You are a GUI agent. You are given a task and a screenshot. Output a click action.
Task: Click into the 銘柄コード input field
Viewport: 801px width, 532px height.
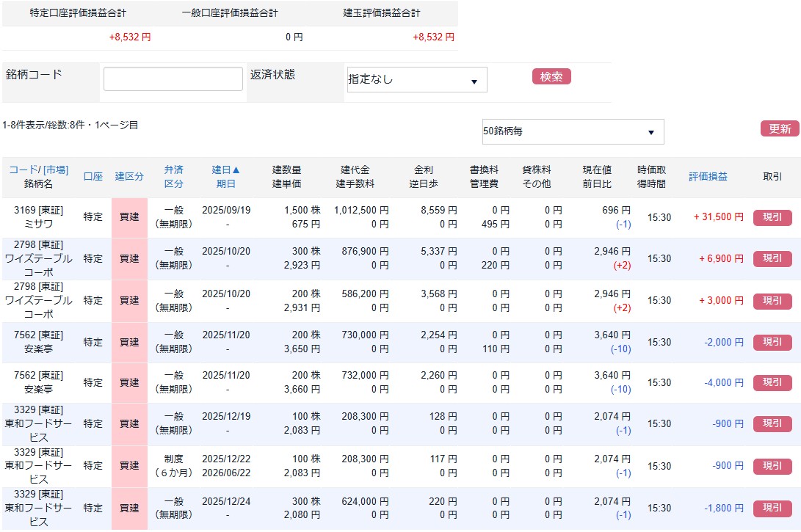[x=173, y=79]
